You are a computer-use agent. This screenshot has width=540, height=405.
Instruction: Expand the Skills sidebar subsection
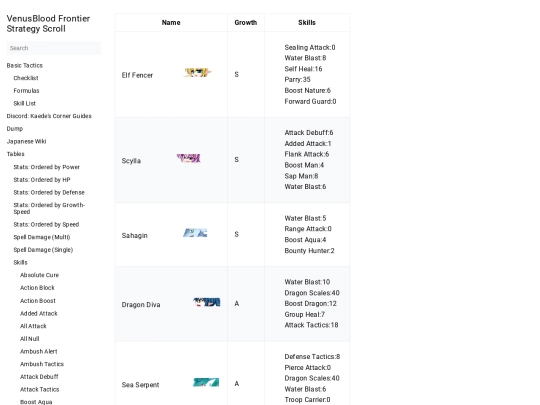[x=20, y=262]
